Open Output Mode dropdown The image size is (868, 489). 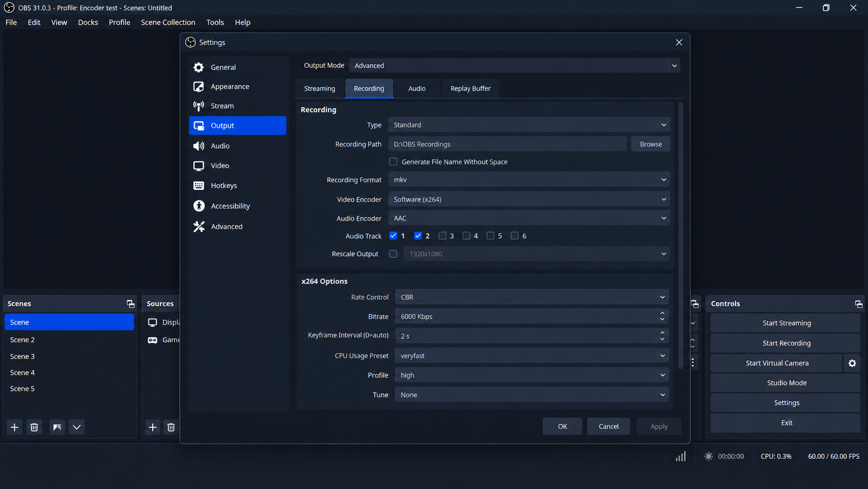[x=514, y=65]
